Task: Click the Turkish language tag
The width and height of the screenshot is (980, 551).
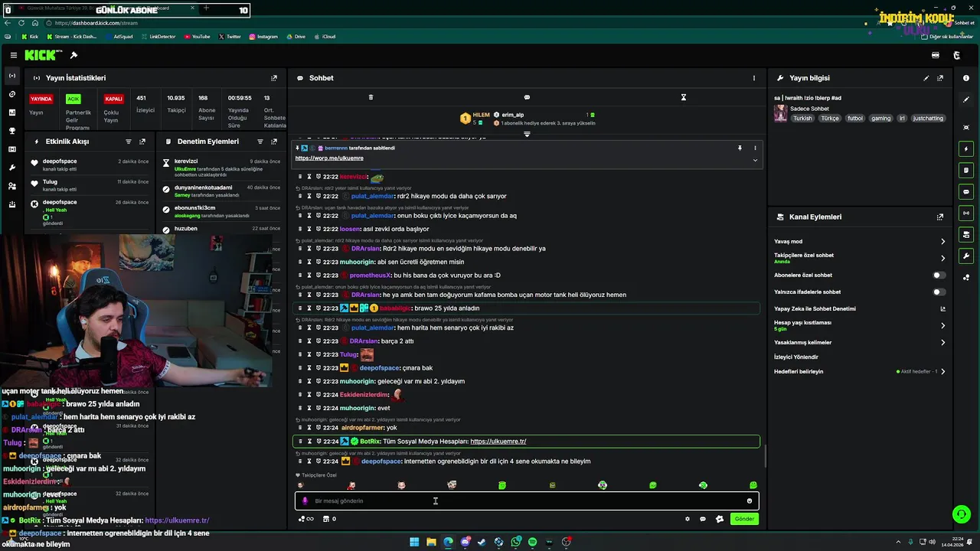Action: coord(802,118)
